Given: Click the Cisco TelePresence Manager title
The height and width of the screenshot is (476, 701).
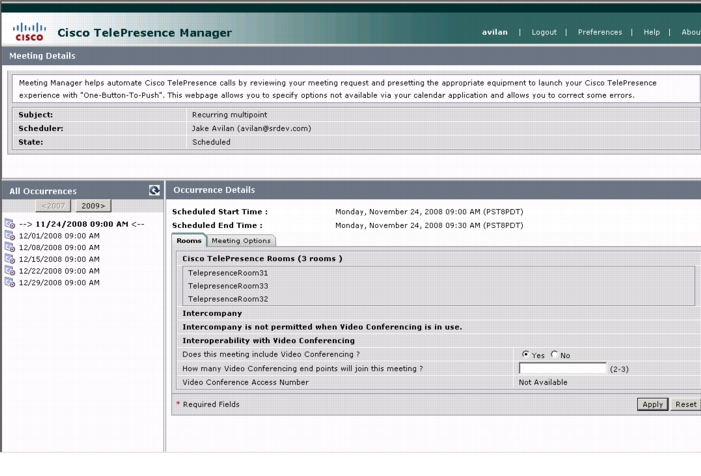Looking at the screenshot, I should coord(144,33).
